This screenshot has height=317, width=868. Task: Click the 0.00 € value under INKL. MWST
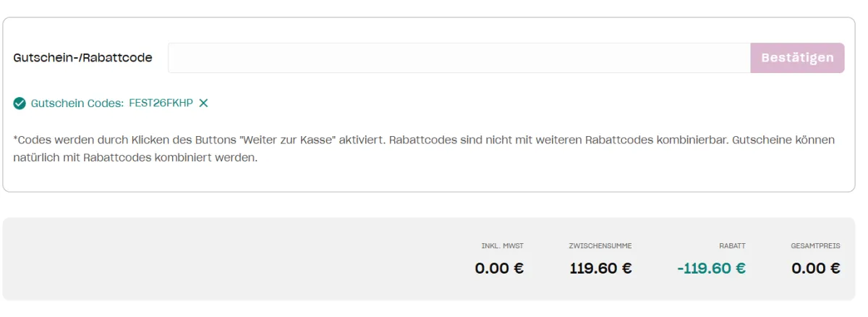pos(500,269)
